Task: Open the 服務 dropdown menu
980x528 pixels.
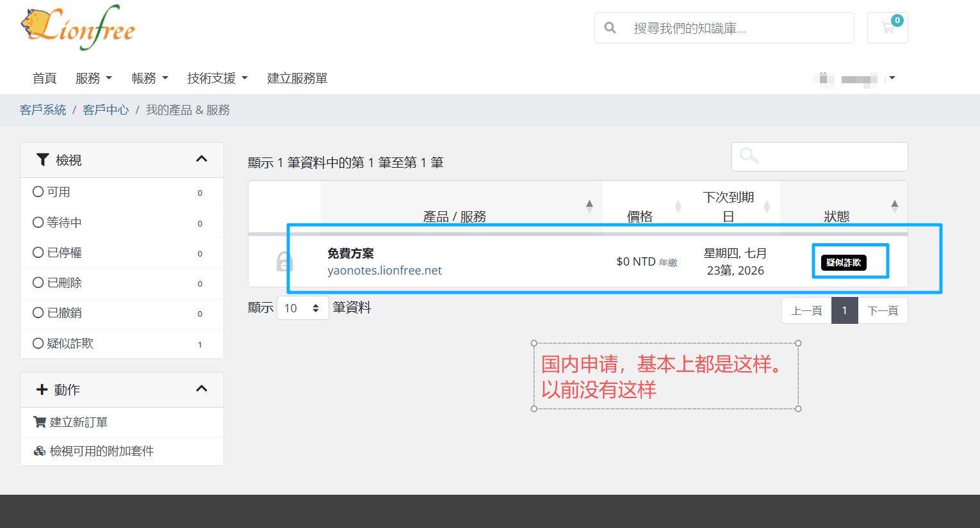Action: (x=94, y=78)
